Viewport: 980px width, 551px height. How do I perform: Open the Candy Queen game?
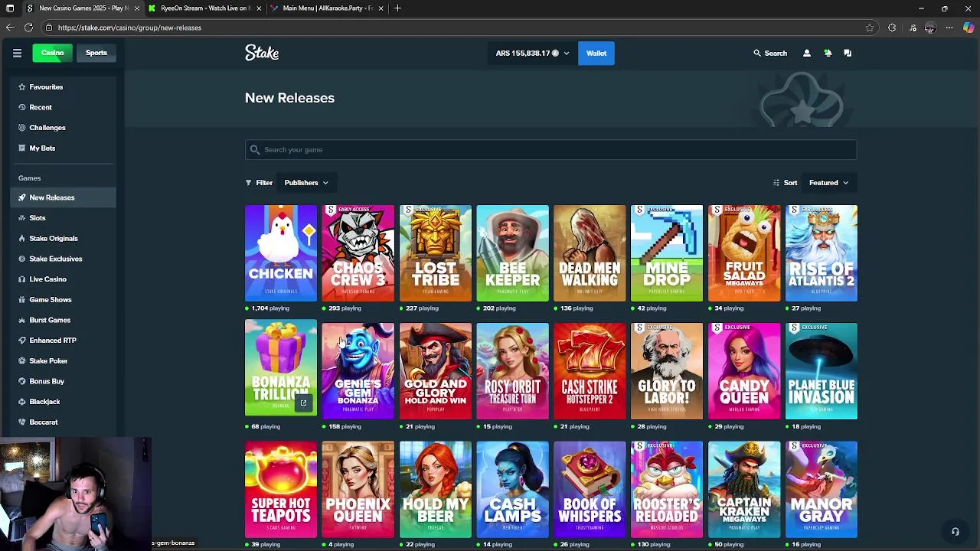[x=744, y=371]
